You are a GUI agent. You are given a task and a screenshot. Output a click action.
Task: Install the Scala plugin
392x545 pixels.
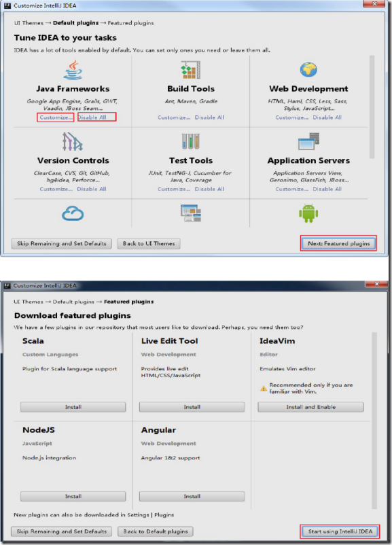(x=73, y=407)
